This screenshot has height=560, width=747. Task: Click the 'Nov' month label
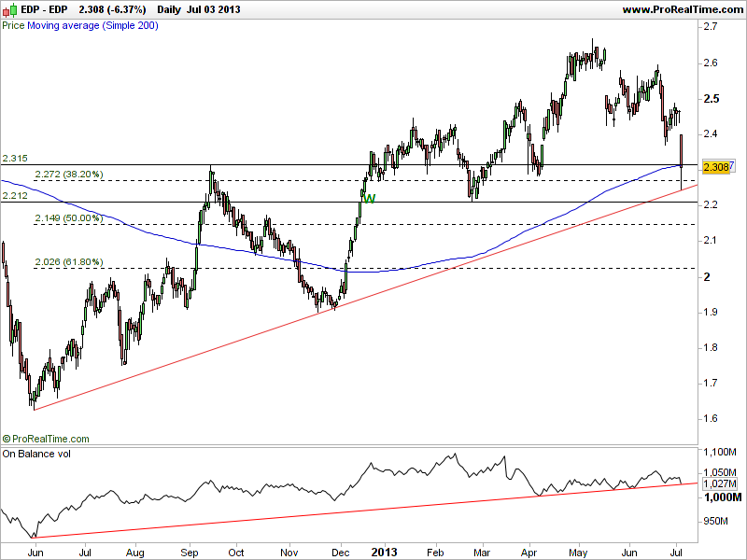coord(289,553)
